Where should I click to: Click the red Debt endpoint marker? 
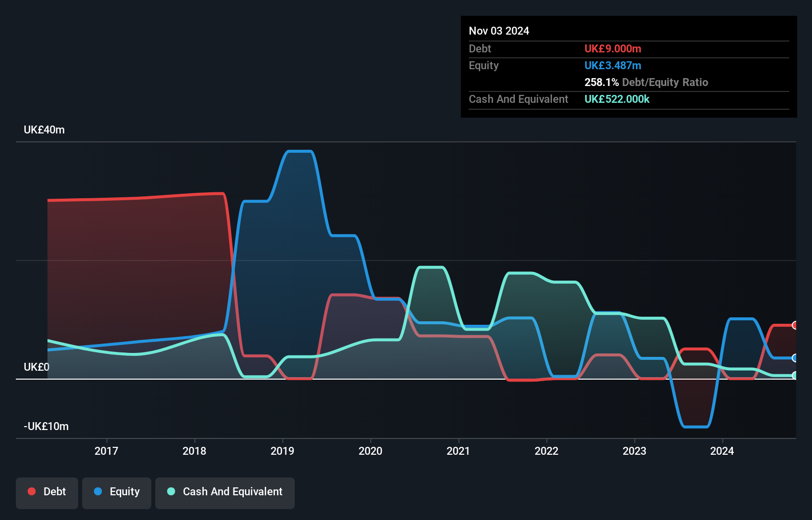click(x=795, y=325)
